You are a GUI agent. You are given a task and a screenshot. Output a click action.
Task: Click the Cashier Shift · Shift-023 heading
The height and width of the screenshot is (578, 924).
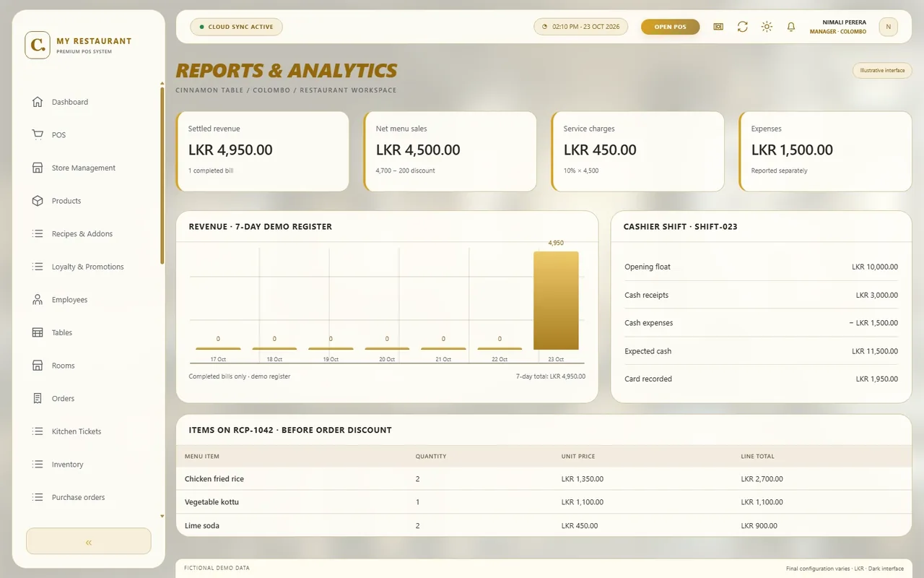click(x=681, y=226)
